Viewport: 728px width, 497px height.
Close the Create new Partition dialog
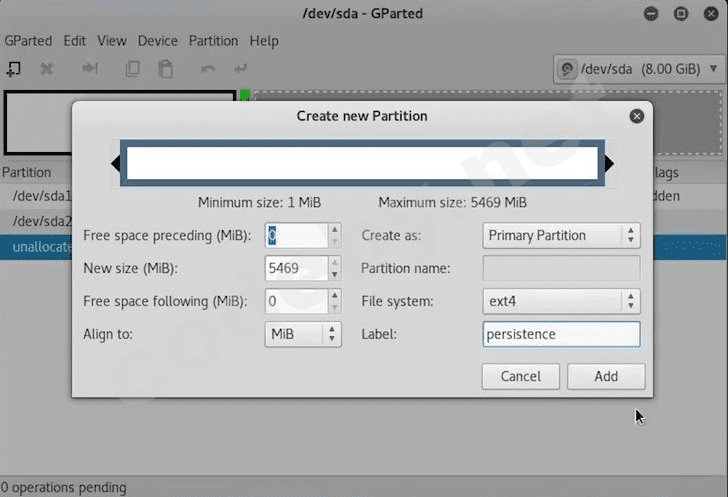636,116
